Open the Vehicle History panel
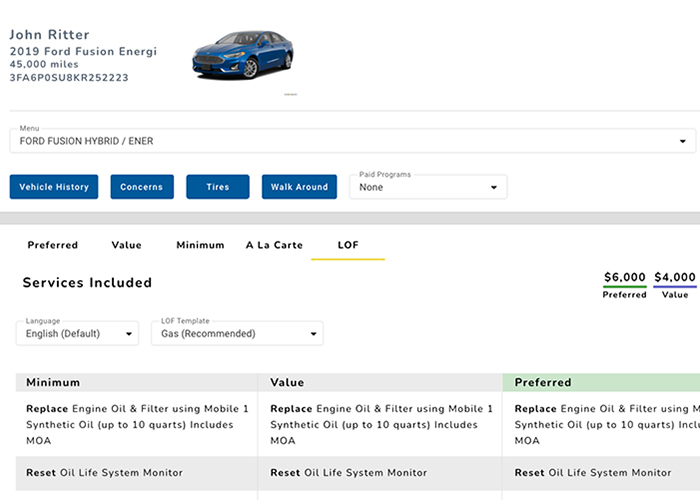This screenshot has height=500, width=700. (x=54, y=187)
